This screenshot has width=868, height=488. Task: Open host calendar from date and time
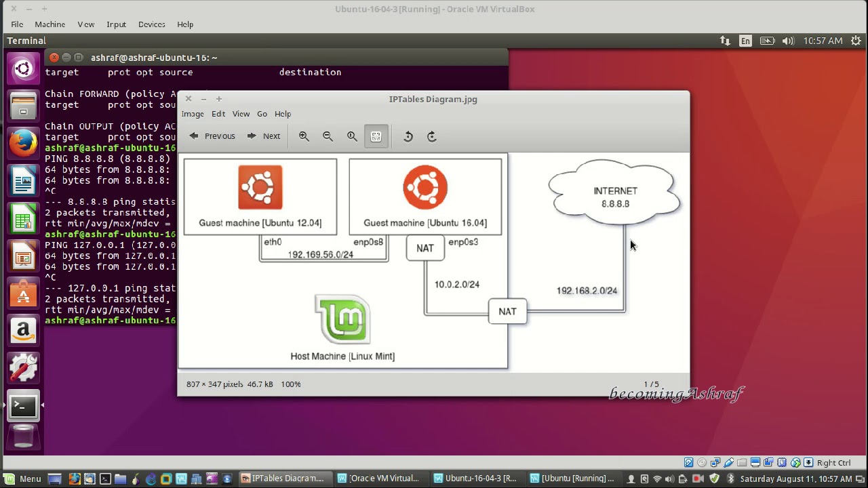click(x=796, y=479)
